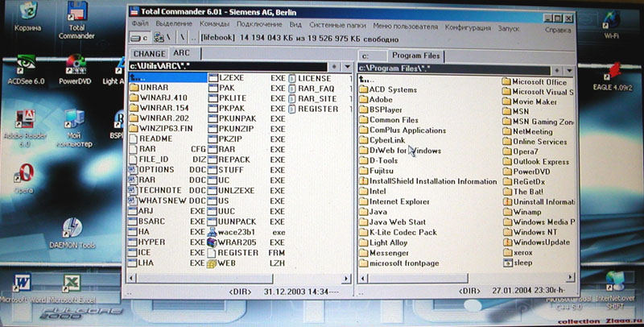Open left panel favorites asterisk button
Viewport: 644px width, 327px height.
[334, 67]
